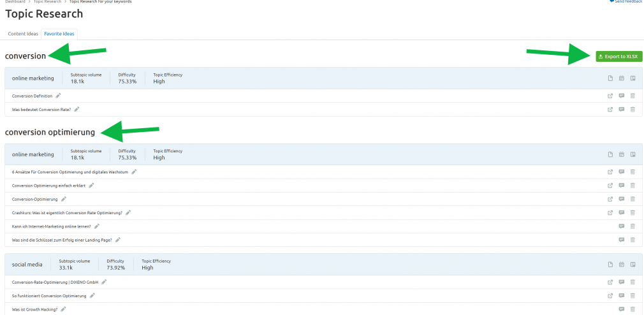Trash the Conversion Optimierung einfach erklärt idea
The image size is (644, 315).
[633, 185]
